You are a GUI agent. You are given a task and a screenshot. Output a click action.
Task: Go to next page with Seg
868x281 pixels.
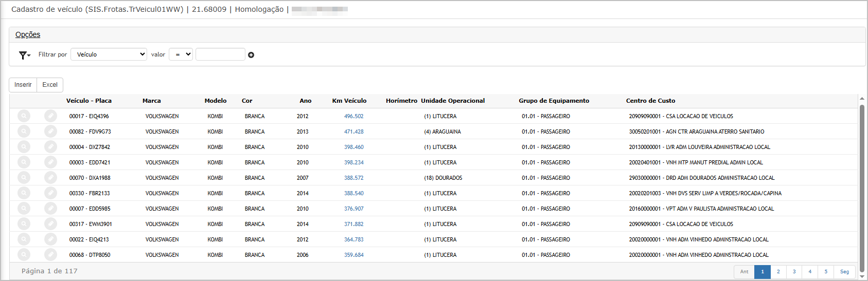pyautogui.click(x=845, y=272)
